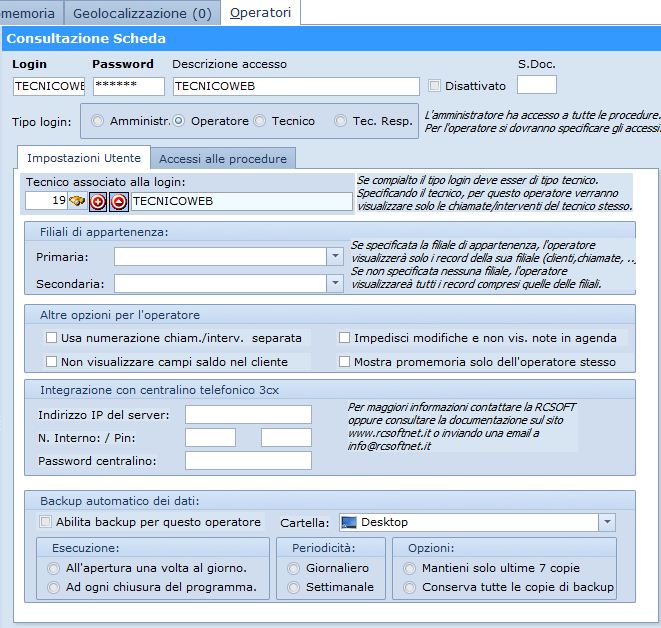Click the red plus icon beside technician code

coord(98,201)
